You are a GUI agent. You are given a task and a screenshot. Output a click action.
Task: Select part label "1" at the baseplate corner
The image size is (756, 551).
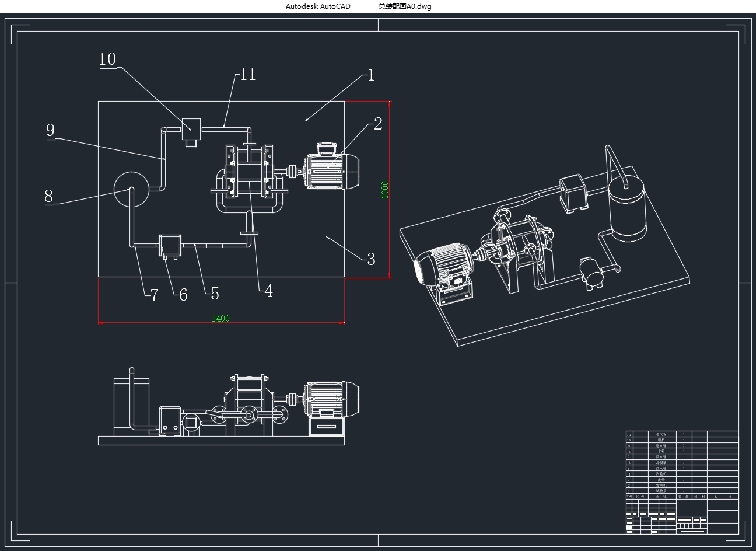tap(371, 76)
